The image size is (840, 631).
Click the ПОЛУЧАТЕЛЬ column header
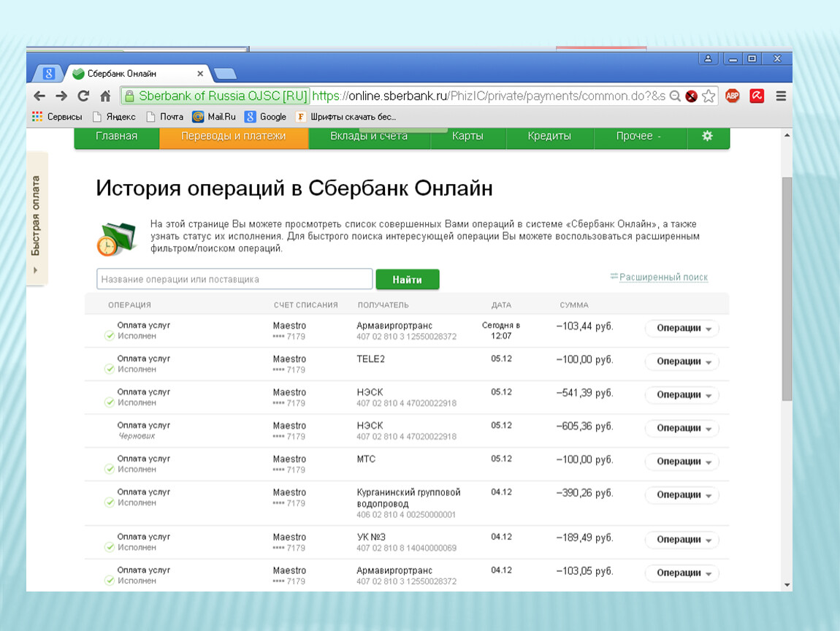click(x=383, y=305)
